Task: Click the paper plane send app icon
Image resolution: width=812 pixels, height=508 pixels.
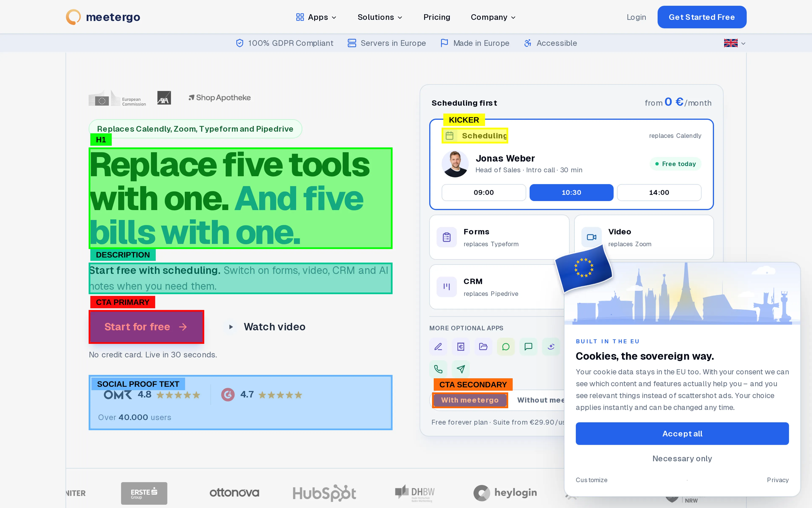Action: coord(461,369)
